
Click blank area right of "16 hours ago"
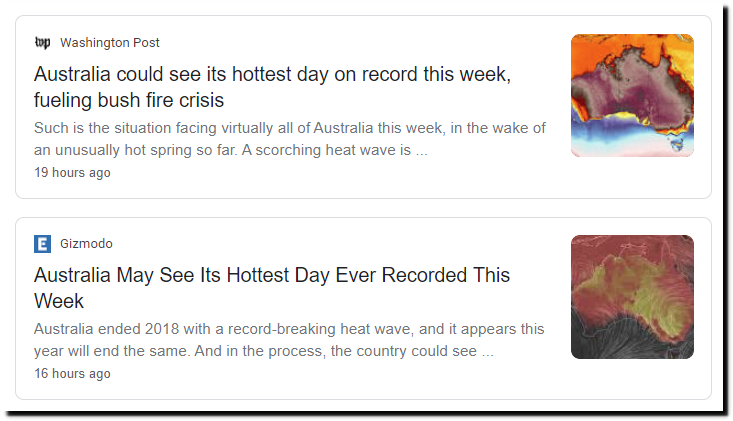[x=327, y=374]
